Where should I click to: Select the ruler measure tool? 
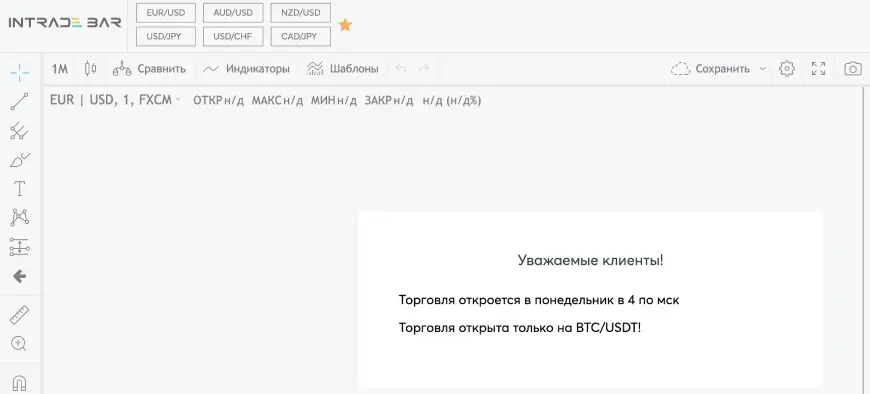(19, 315)
